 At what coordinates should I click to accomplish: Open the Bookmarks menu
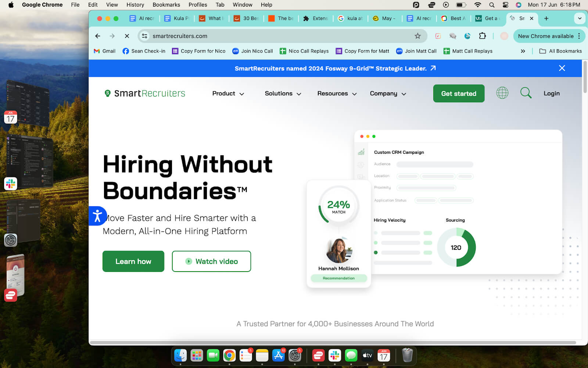(166, 5)
